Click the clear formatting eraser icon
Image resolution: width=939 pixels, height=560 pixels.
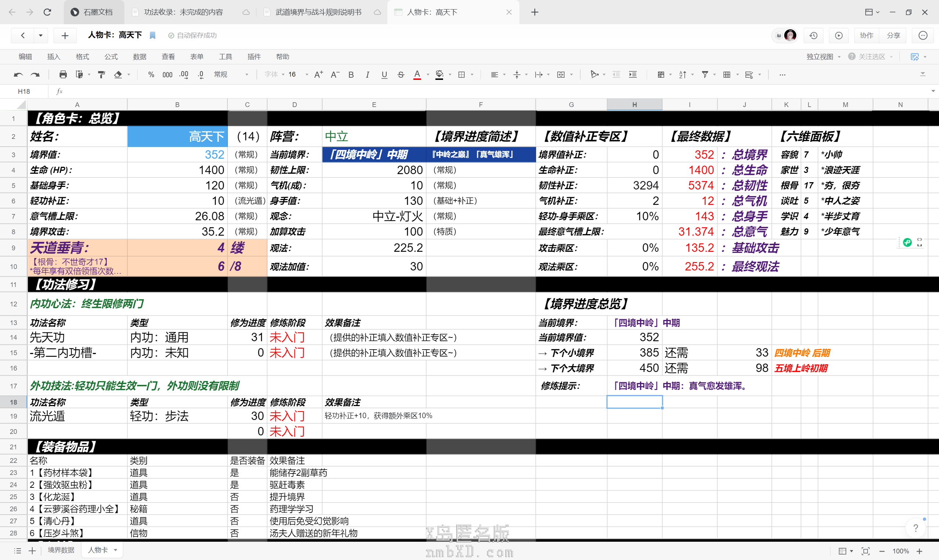[118, 75]
